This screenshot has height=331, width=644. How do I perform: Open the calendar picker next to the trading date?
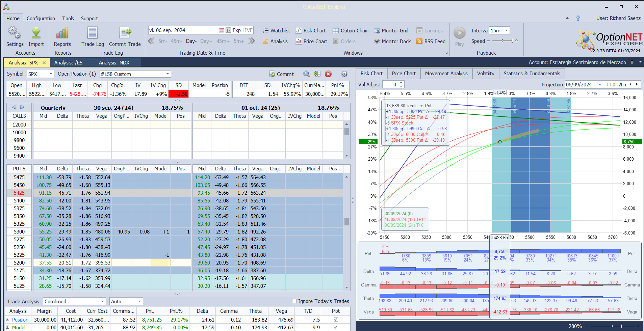pos(221,30)
